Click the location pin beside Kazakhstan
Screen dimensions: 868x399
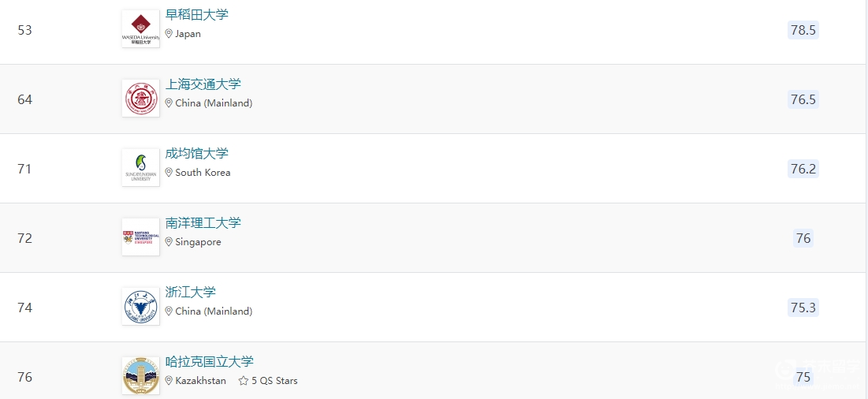tap(169, 381)
